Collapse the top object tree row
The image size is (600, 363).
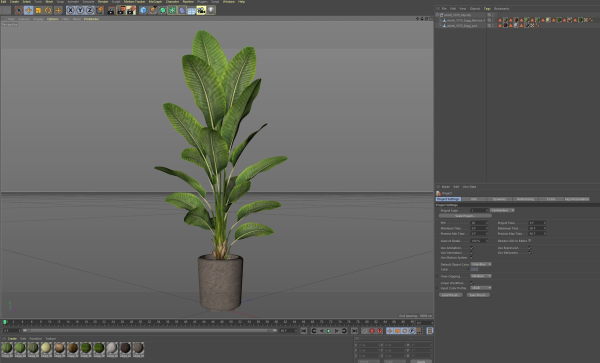[437, 15]
